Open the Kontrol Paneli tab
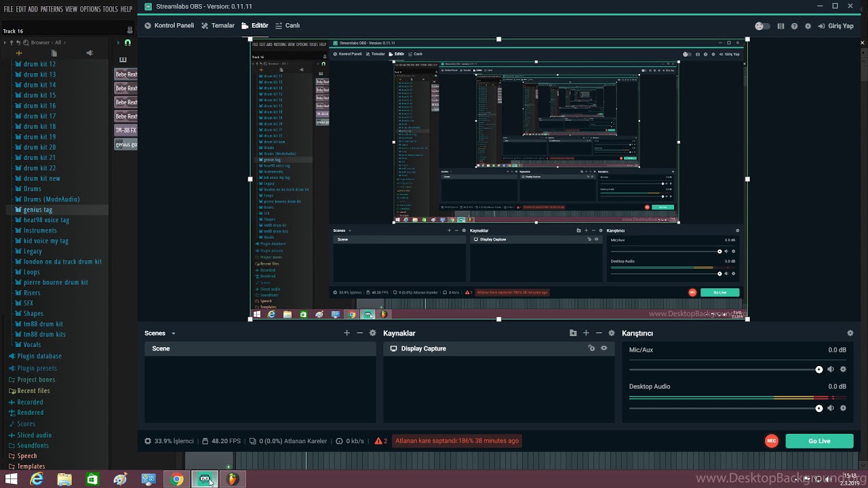 coord(170,26)
